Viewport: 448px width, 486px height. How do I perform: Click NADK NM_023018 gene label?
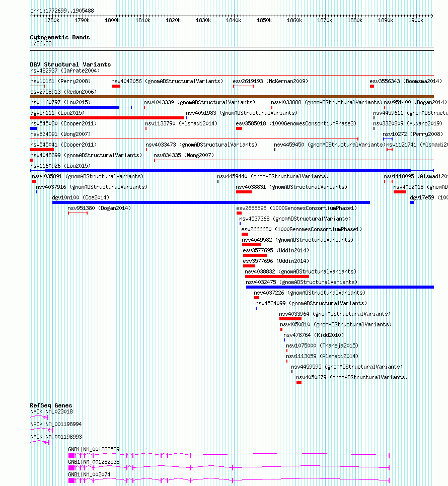[x=51, y=411]
